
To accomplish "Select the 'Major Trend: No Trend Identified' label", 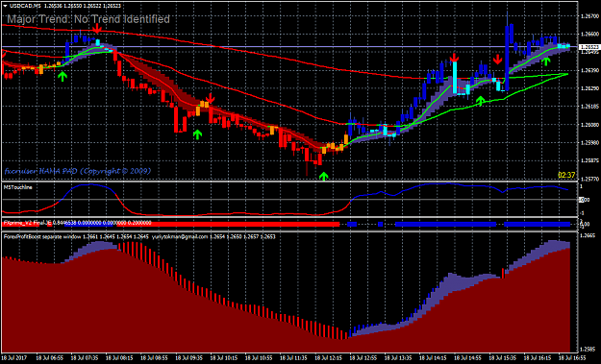I will click(x=88, y=19).
